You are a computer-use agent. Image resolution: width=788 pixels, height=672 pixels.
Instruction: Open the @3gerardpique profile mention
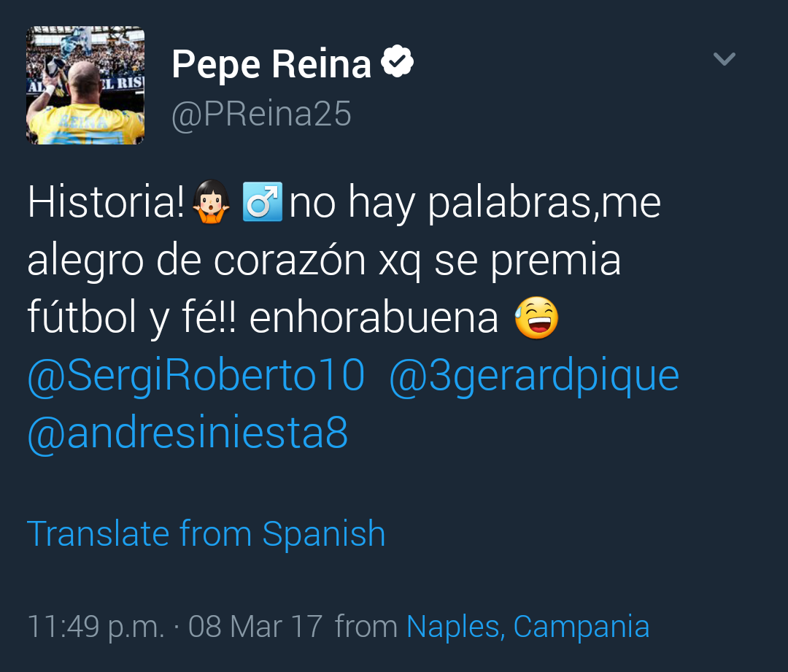(534, 376)
